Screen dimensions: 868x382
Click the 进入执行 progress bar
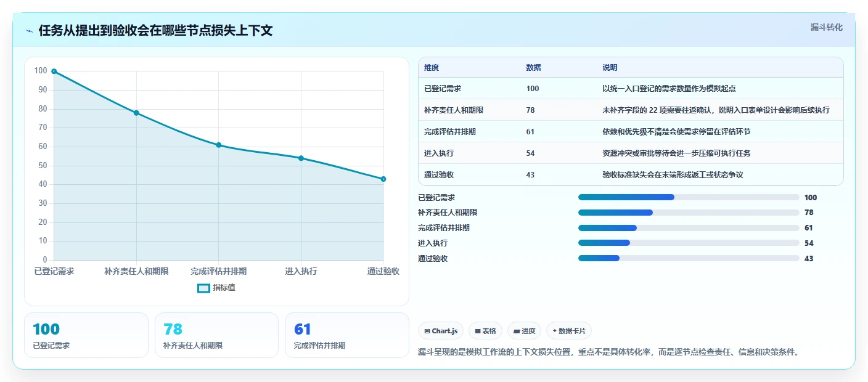689,243
